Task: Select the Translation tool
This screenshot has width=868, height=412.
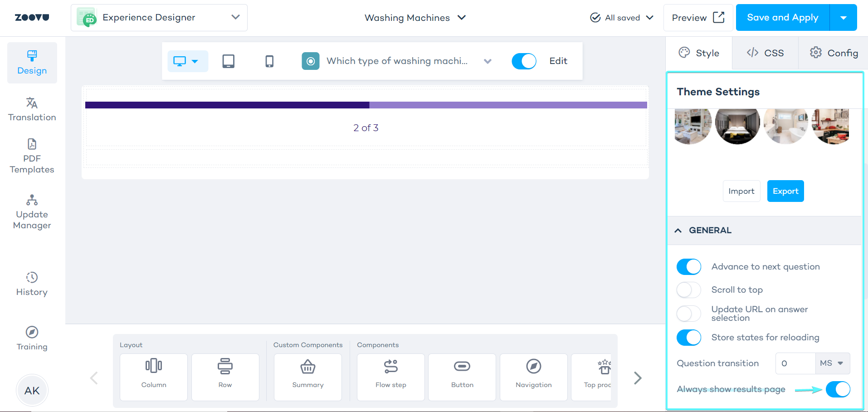Action: coord(32,109)
